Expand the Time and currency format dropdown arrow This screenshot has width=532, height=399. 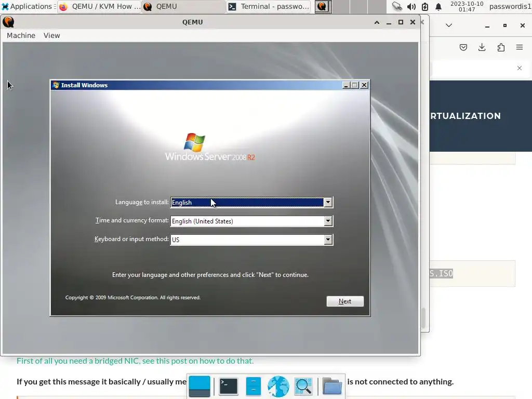click(328, 221)
